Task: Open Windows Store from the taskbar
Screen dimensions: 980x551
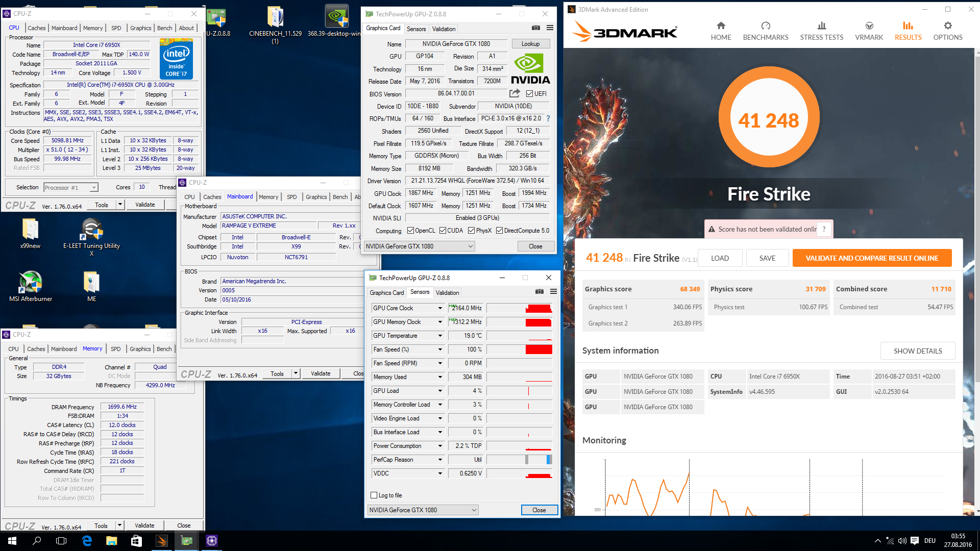Action: tap(136, 541)
